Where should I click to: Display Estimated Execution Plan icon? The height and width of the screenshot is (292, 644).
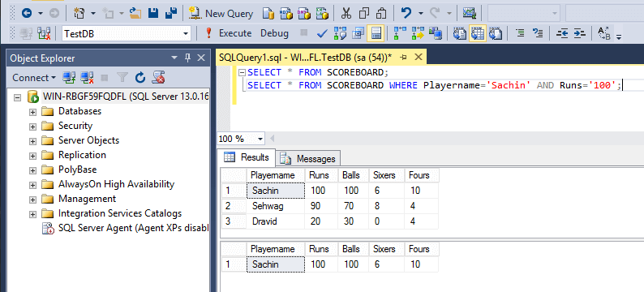click(x=340, y=33)
